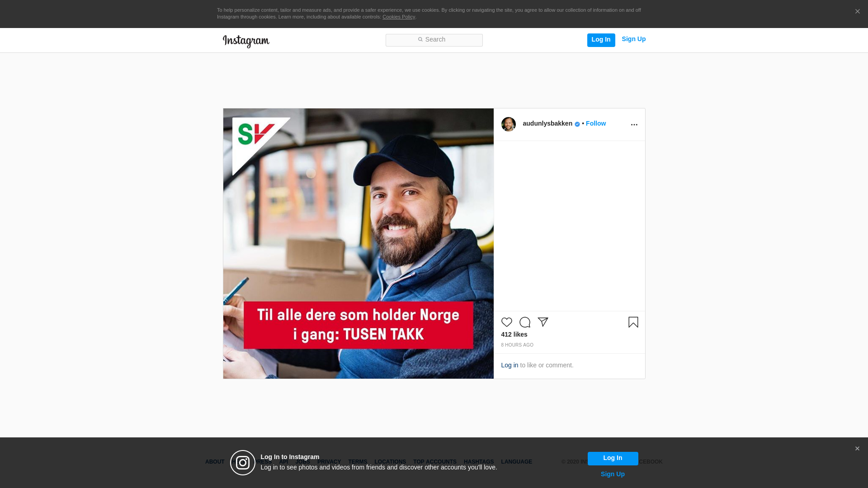Dismiss the cookie notice banner
Image resolution: width=868 pixels, height=488 pixels.
pos(857,12)
